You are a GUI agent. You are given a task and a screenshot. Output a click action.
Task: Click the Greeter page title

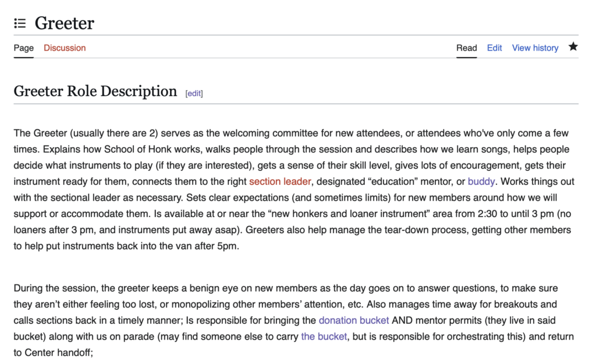65,23
